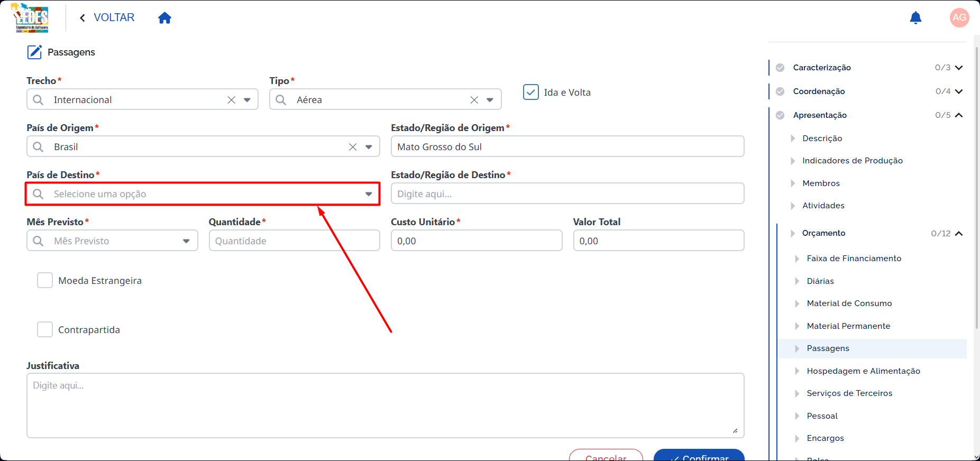980x461 pixels.
Task: Click the arrow icon beside Pessoal
Action: click(x=797, y=416)
